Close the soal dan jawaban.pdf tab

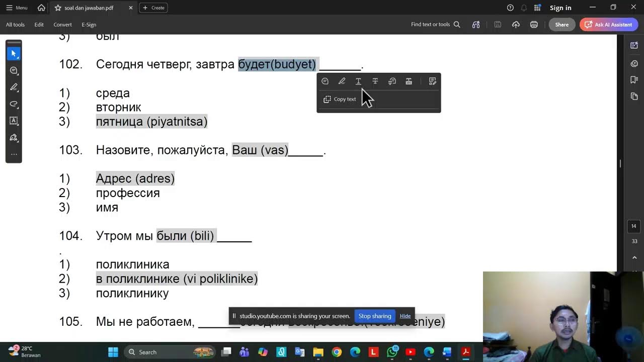tap(131, 8)
